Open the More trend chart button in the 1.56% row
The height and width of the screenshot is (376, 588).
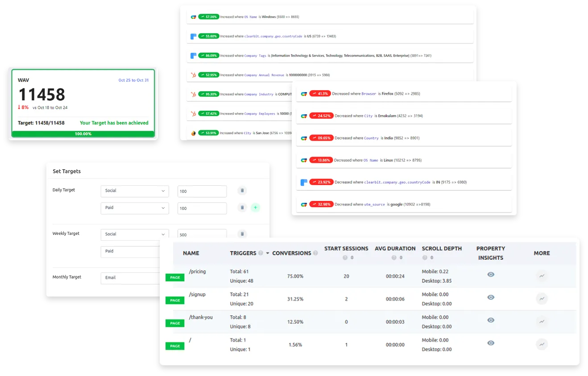pos(542,344)
